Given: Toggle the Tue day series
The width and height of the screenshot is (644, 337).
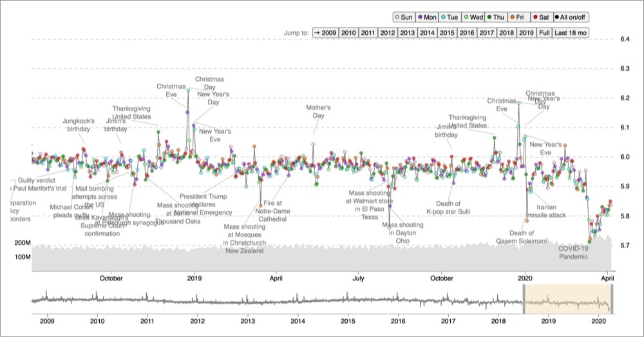Looking at the screenshot, I should [451, 17].
